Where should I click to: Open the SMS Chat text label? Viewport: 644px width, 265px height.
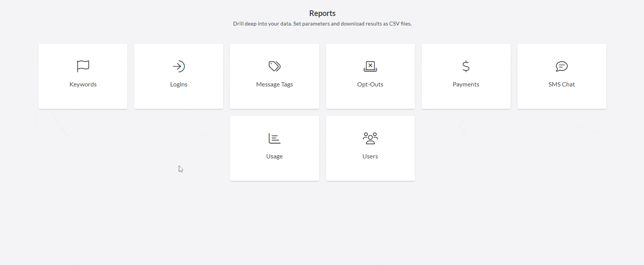pyautogui.click(x=562, y=85)
